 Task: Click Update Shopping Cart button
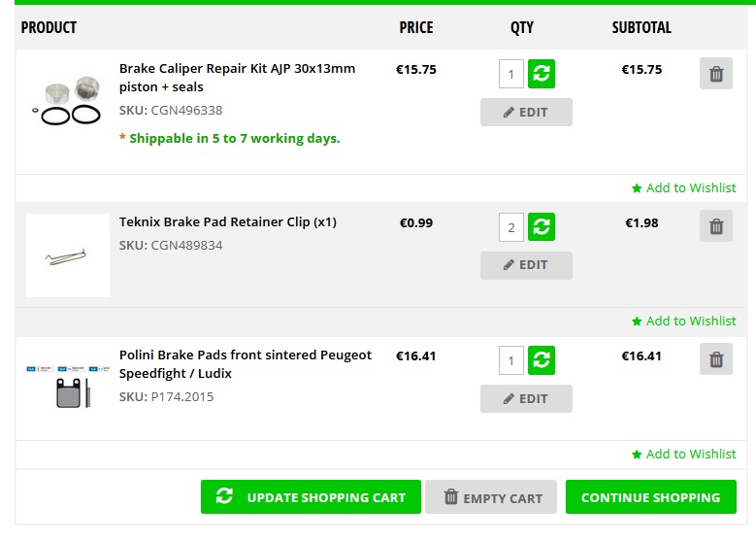pos(311,496)
